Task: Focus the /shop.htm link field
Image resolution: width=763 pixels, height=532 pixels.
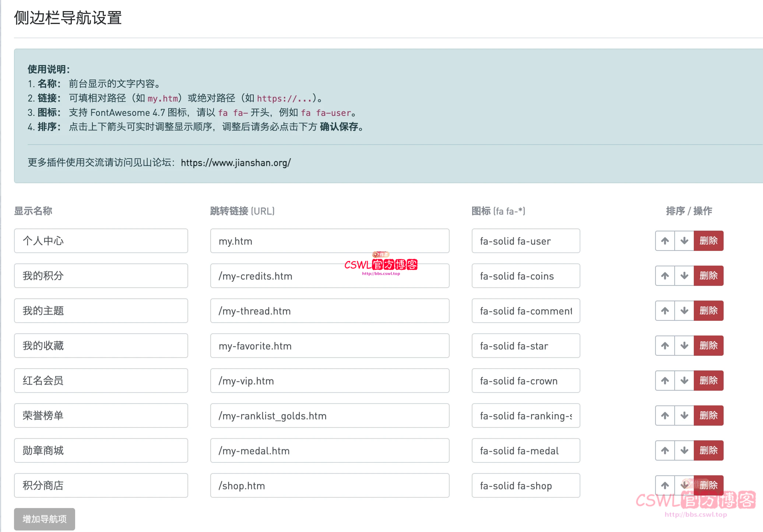Action: point(330,486)
